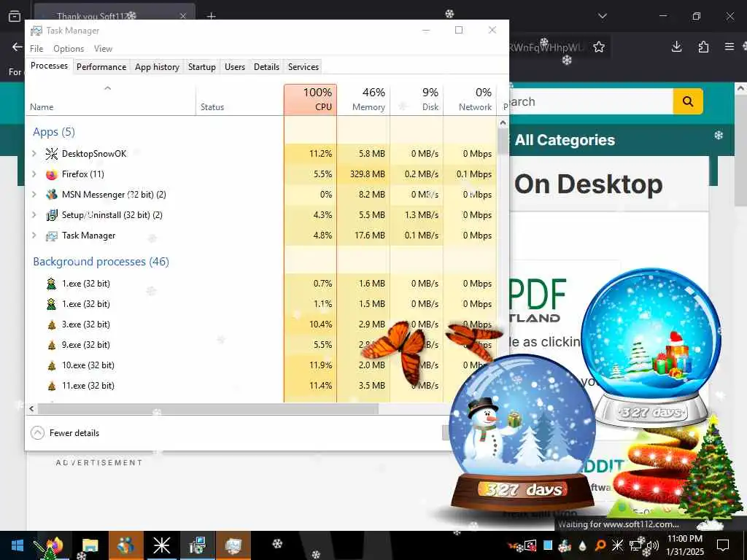Open Firefox extensions puzzle icon
The height and width of the screenshot is (560, 747).
(x=703, y=47)
